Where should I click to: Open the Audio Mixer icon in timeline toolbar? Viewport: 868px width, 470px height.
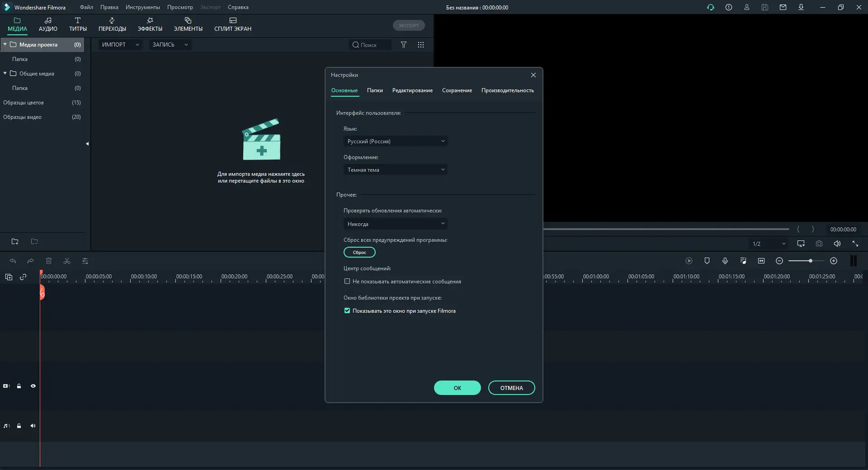(743, 261)
